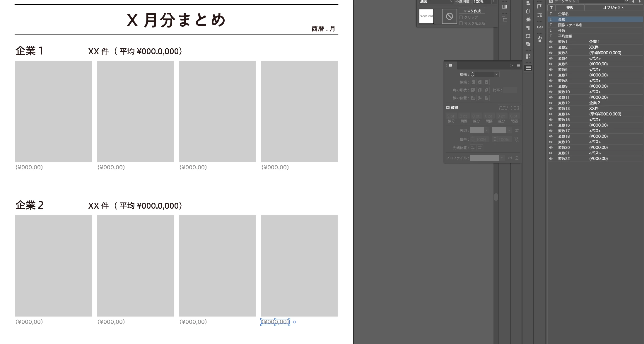Open the Links panel chain icon
The width and height of the screenshot is (644, 344).
540,27
